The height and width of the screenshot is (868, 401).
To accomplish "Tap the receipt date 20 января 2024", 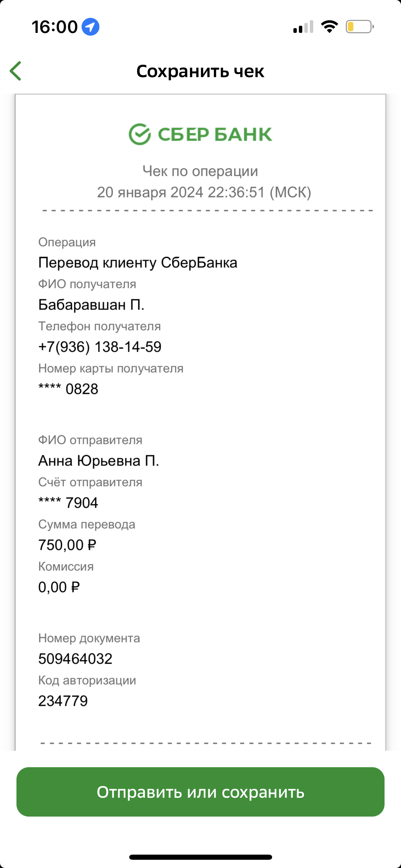I will pos(150,192).
